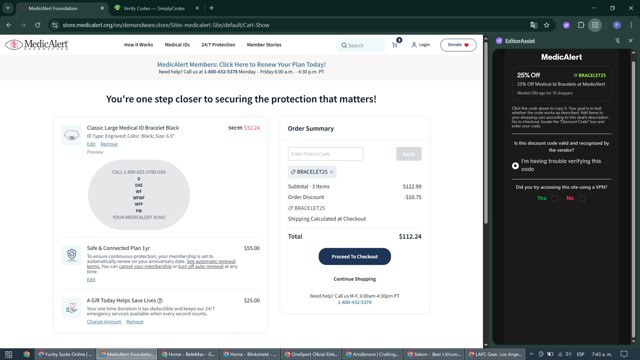This screenshot has width=640, height=360.
Task: Click the Login link
Action: [x=420, y=45]
